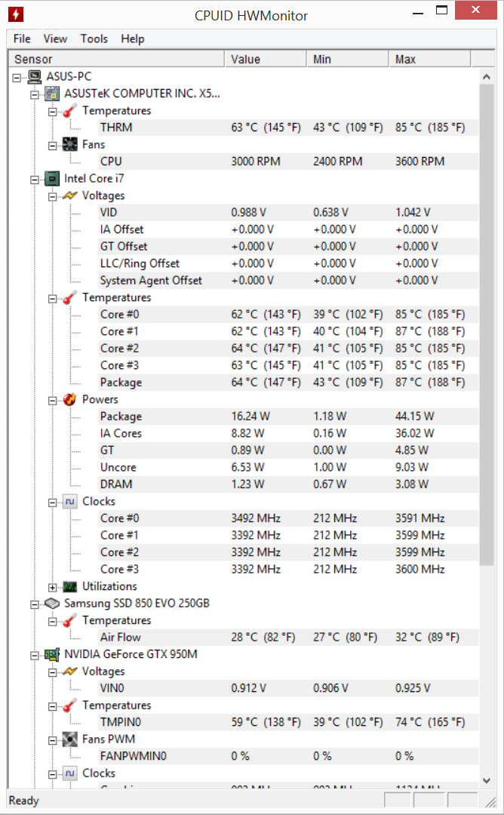Click the vertical scrollbar thumb
This screenshot has width=504, height=815.
pos(487,325)
